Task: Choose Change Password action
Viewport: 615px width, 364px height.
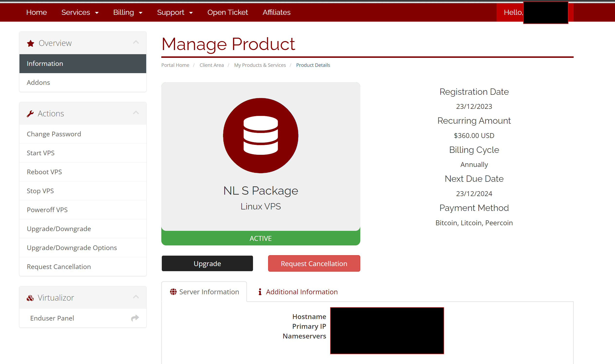Action: tap(83, 134)
